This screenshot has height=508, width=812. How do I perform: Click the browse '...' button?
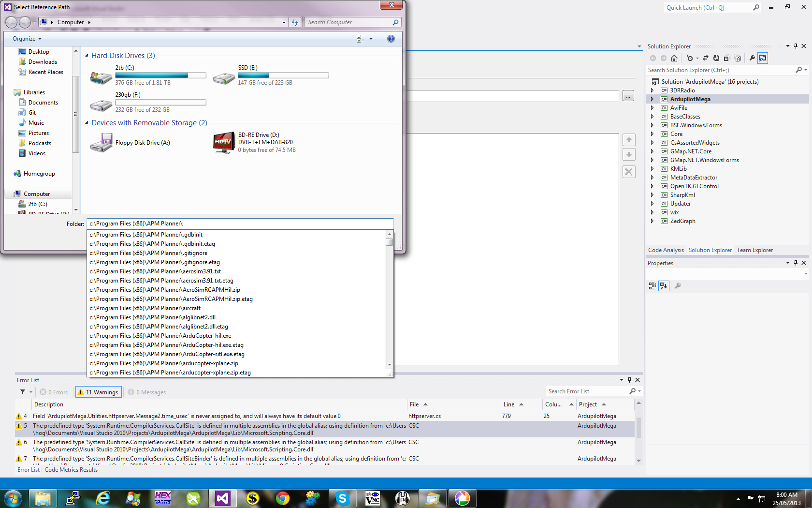tap(628, 96)
